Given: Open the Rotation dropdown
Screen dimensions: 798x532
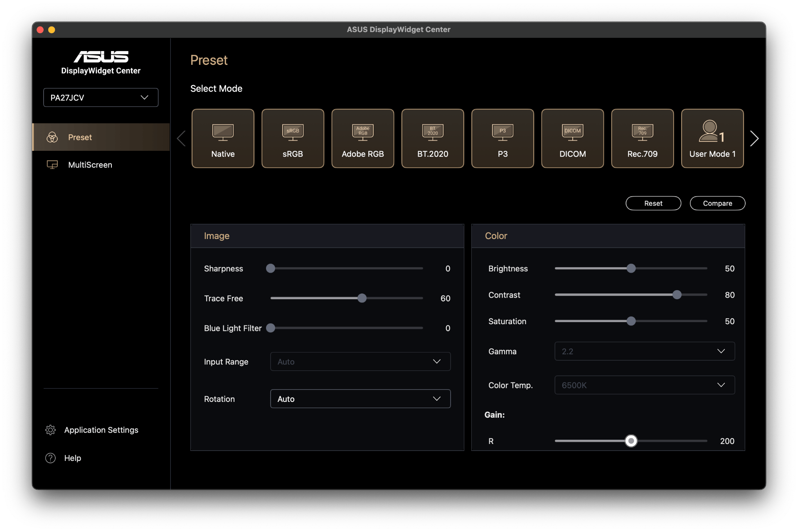Looking at the screenshot, I should (360, 399).
